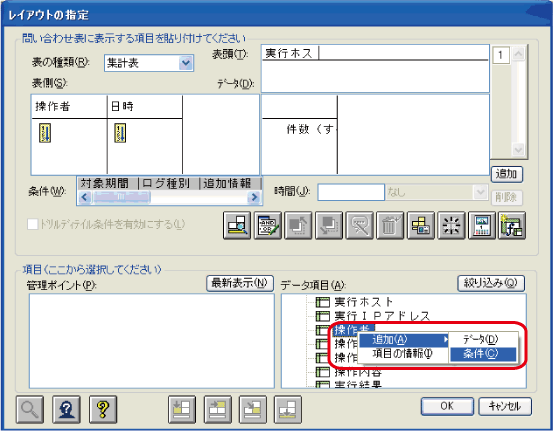
Task: Select page number 1 in list
Action: (501, 55)
